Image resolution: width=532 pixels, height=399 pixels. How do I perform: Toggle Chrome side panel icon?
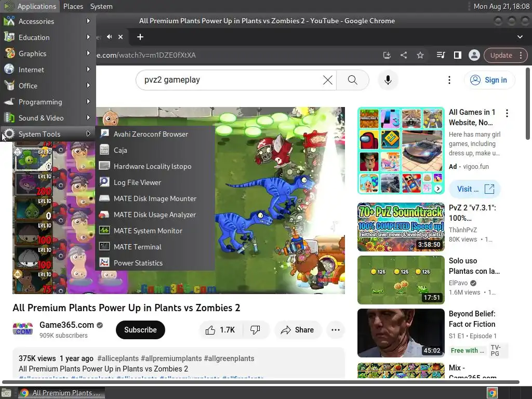(457, 55)
